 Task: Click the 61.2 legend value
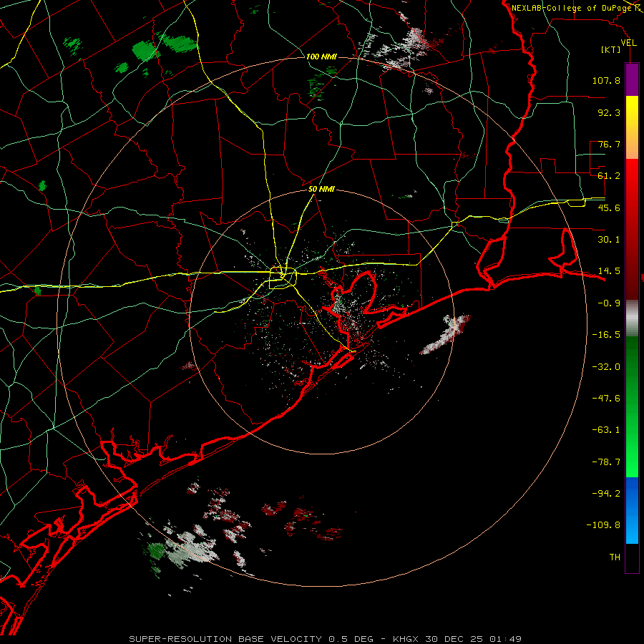click(x=609, y=176)
